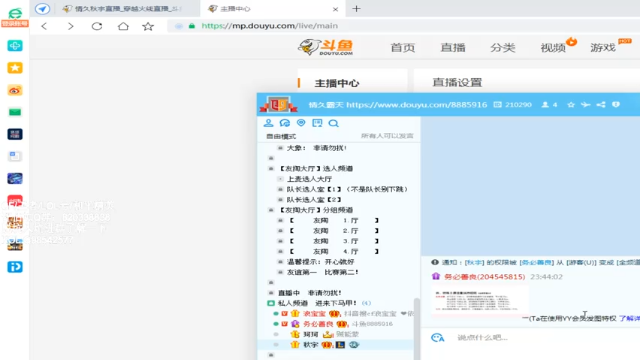Select the 友闻 2.厅 channel
This screenshot has width=640, height=360.
[334, 231]
